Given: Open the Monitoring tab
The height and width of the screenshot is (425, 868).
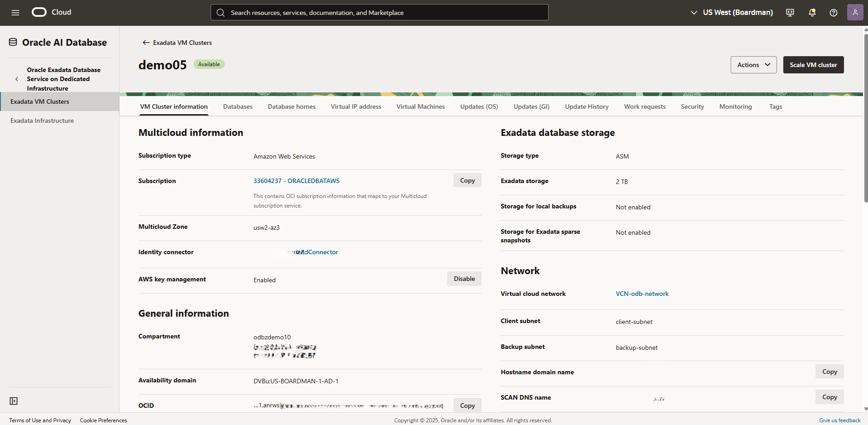Looking at the screenshot, I should coord(735,106).
